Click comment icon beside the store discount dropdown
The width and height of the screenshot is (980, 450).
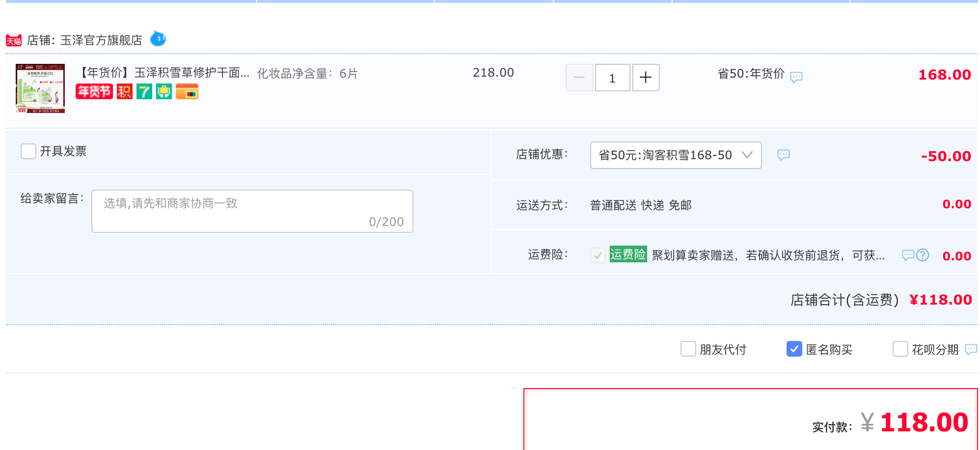[784, 155]
